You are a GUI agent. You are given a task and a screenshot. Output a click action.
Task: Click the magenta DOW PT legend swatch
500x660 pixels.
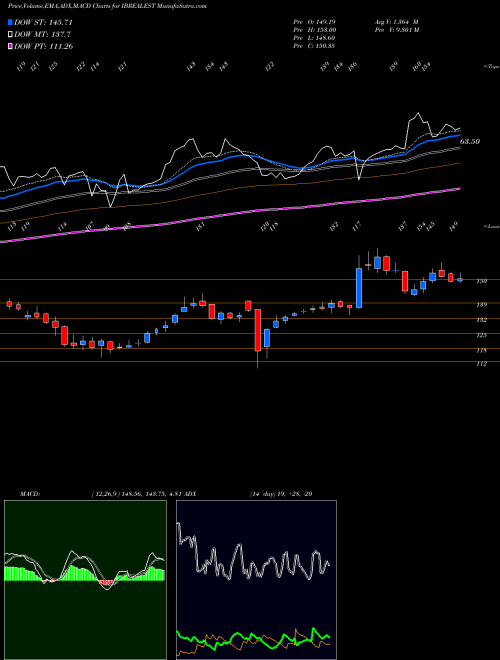point(10,46)
